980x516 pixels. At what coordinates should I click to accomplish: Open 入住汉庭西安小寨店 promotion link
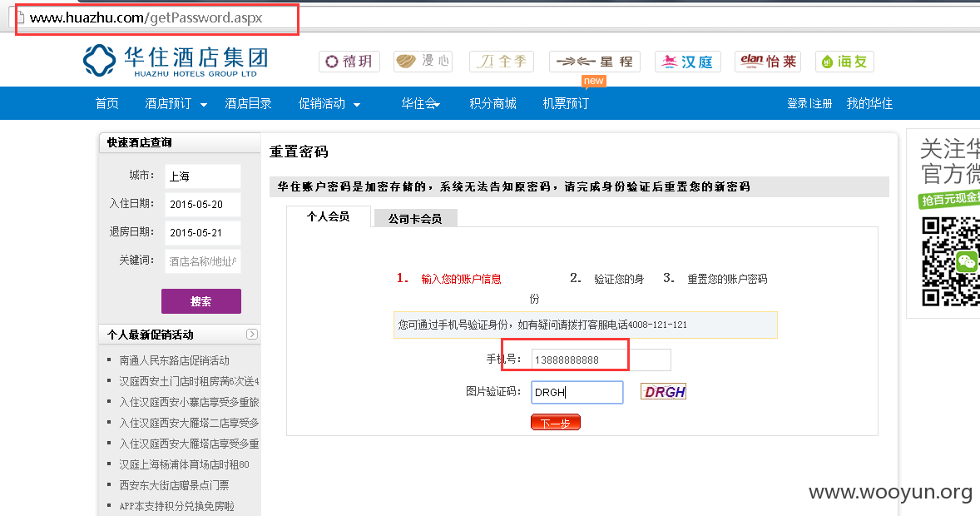190,402
